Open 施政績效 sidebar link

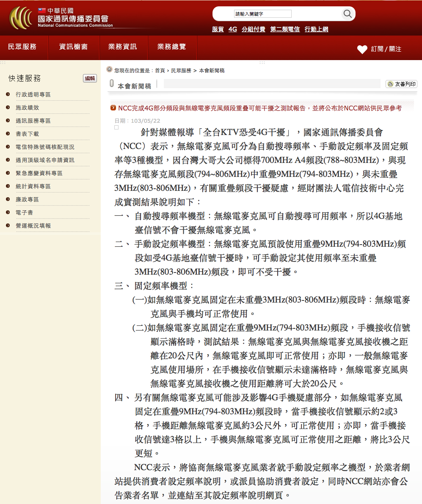tap(28, 107)
